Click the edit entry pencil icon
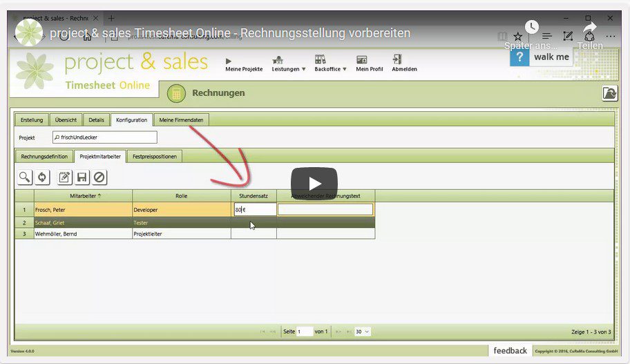Viewport: 630px width, 364px height. 64,178
